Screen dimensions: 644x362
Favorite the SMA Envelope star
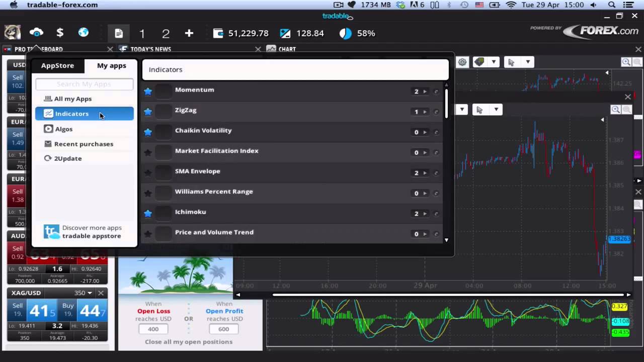tap(148, 172)
